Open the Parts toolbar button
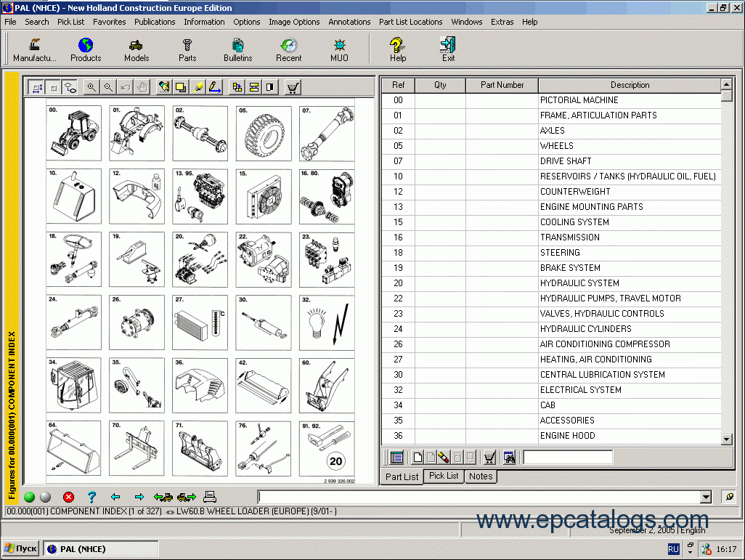Image resolution: width=745 pixels, height=560 pixels. [x=187, y=50]
